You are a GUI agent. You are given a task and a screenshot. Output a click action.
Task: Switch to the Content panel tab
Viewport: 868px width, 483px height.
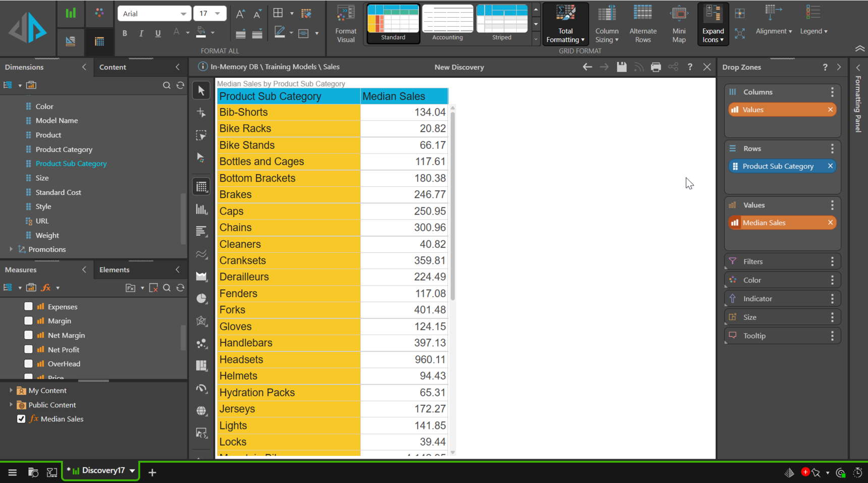pos(113,67)
